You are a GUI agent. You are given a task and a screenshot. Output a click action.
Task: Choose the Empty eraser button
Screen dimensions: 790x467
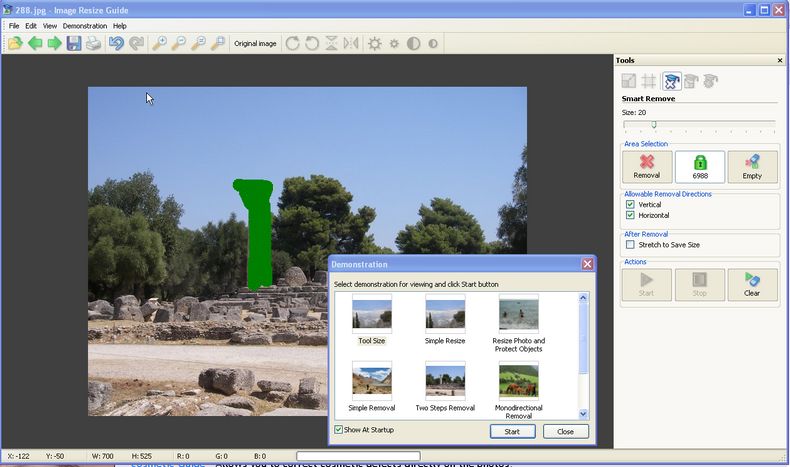click(752, 167)
